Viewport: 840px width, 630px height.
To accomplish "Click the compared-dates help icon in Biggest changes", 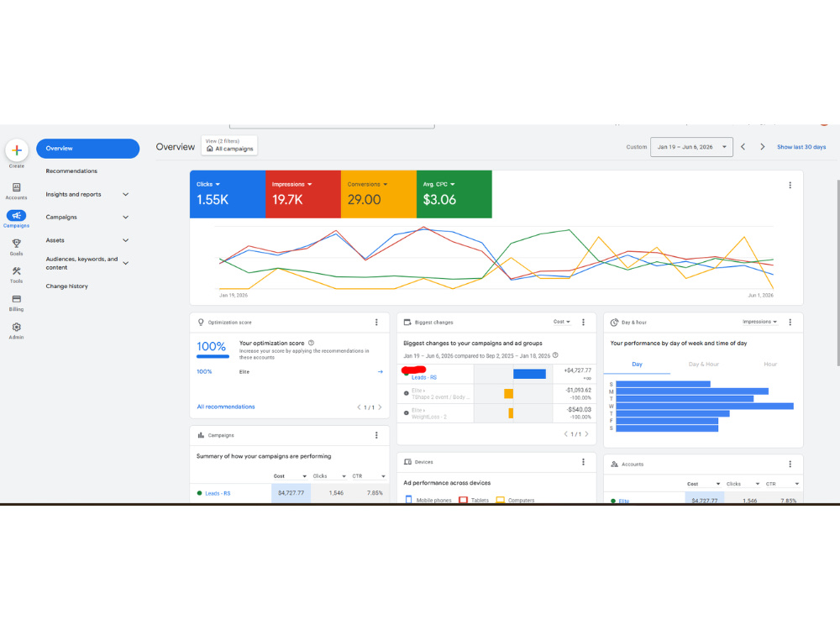I will pyautogui.click(x=555, y=355).
